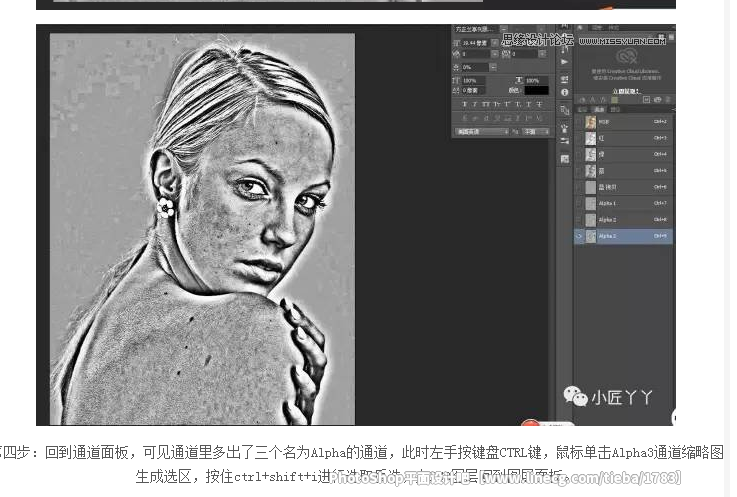737x497 pixels.
Task: Open the 0% scale dropdown
Action: 493,67
